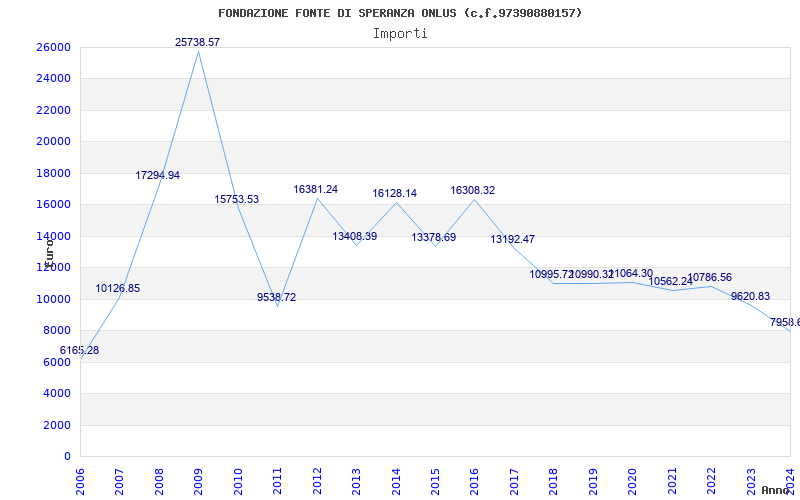
Task: Select the x-axis year 2017
Action: 514,482
